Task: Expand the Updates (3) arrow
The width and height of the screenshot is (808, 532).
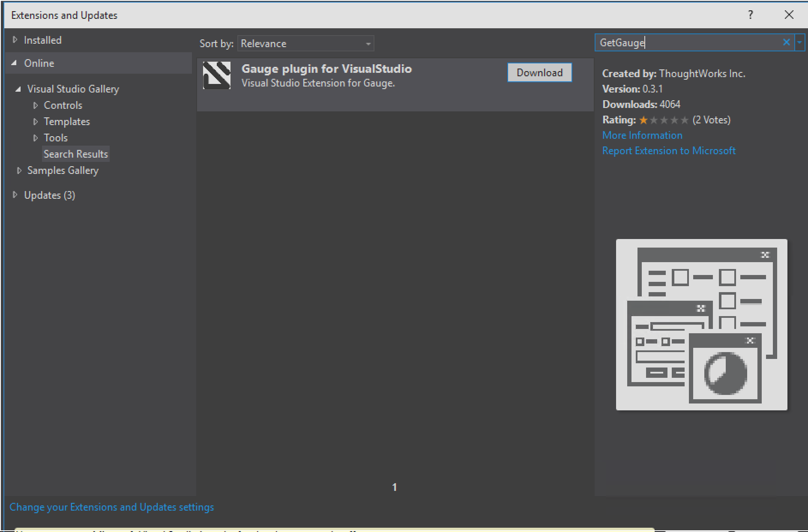Action: point(15,195)
